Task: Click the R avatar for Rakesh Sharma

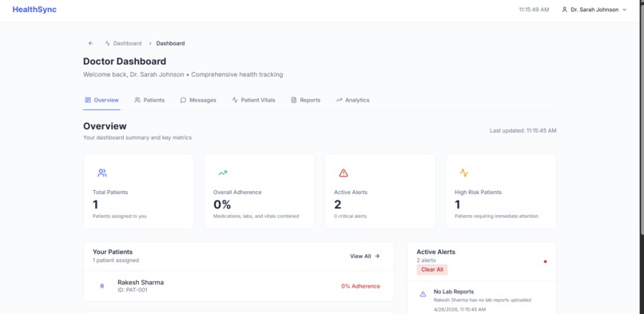Action: point(101,286)
